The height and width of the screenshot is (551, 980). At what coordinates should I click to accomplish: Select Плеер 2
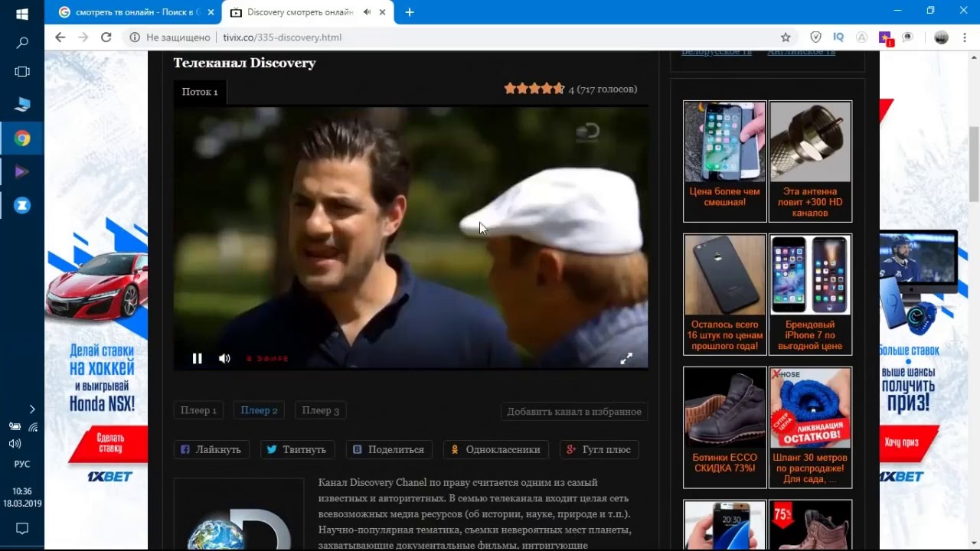click(x=259, y=411)
